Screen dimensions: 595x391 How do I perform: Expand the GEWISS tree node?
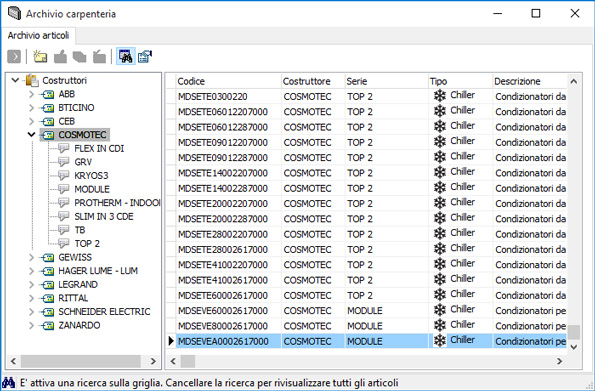31,257
